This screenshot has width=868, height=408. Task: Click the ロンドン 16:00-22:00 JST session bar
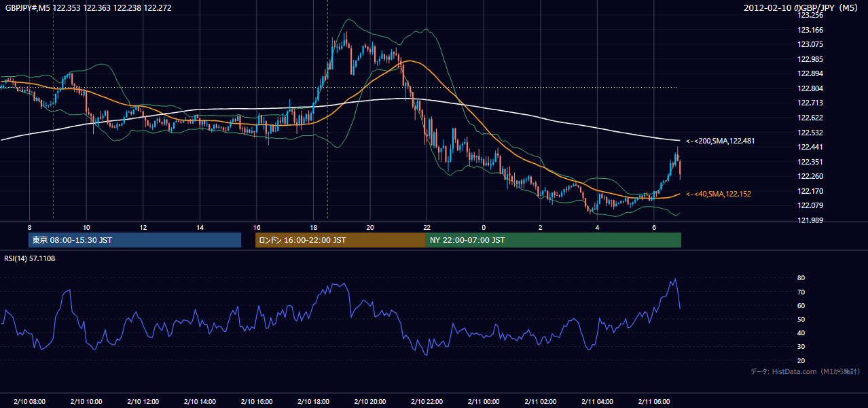coord(340,240)
